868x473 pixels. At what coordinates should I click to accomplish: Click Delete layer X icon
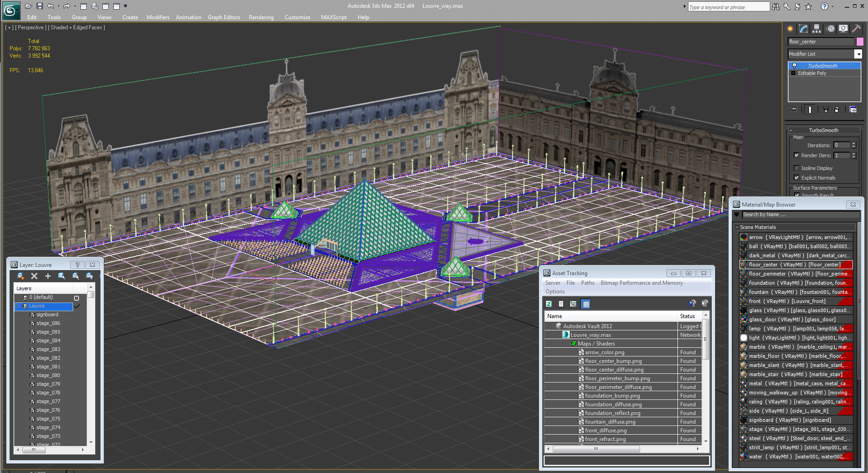pos(34,276)
